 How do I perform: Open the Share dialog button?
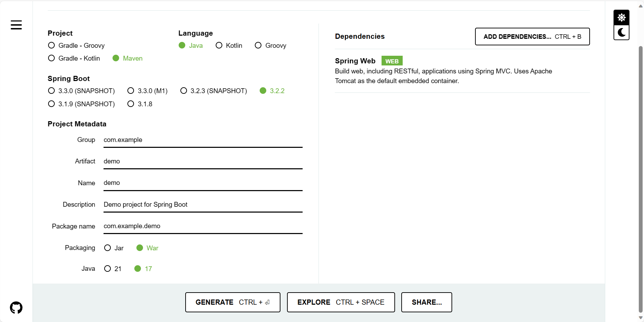427,302
